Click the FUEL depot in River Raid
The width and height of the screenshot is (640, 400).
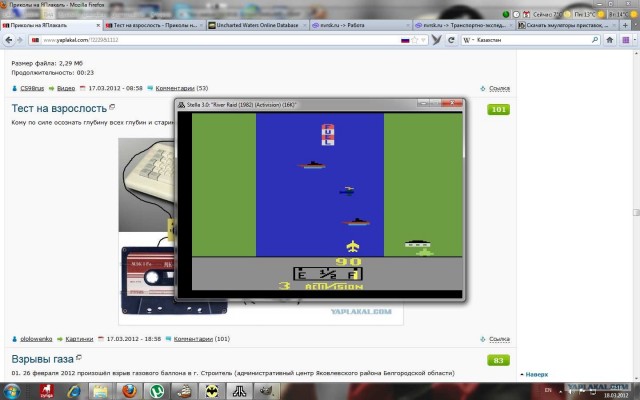pyautogui.click(x=328, y=135)
